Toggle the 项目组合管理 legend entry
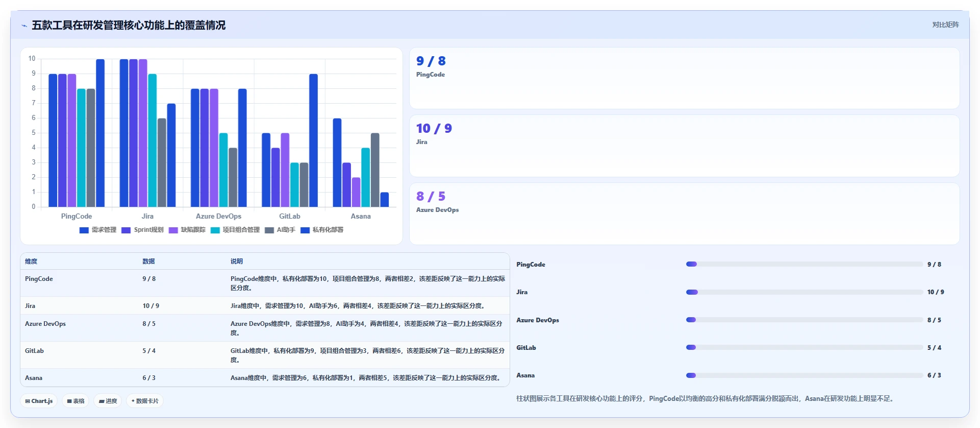Image resolution: width=980 pixels, height=428 pixels. (235, 230)
